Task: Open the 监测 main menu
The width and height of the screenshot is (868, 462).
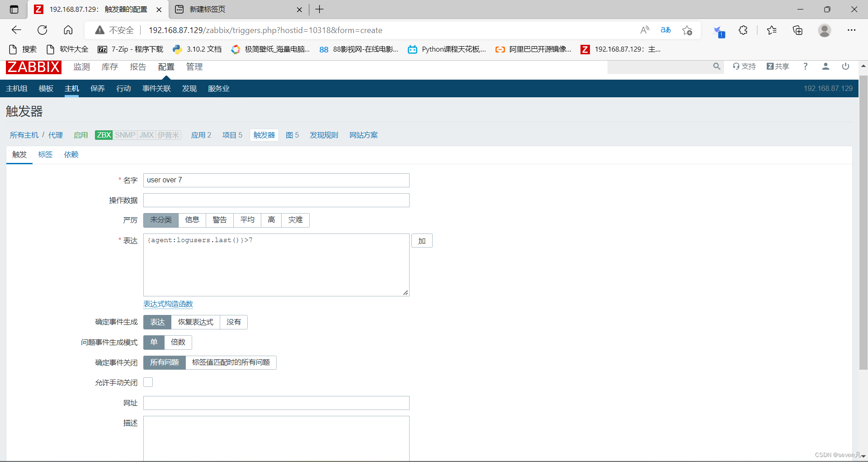Action: pyautogui.click(x=82, y=67)
